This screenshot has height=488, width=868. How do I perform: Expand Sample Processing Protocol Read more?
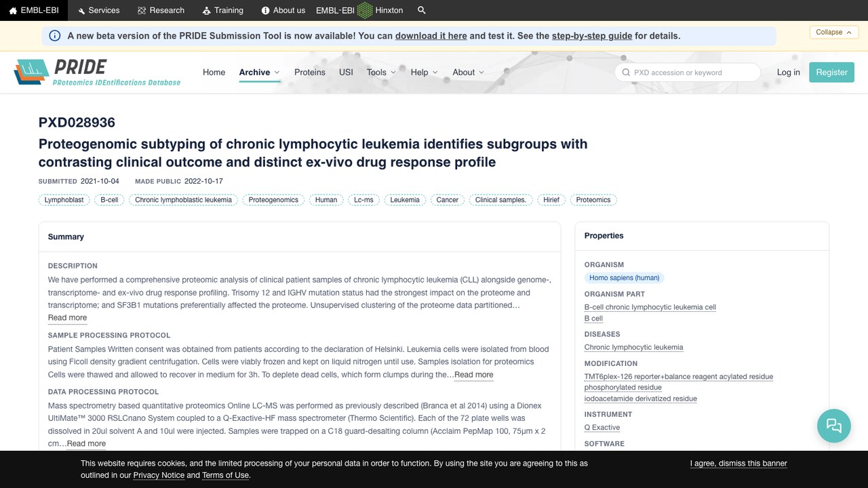click(x=474, y=375)
